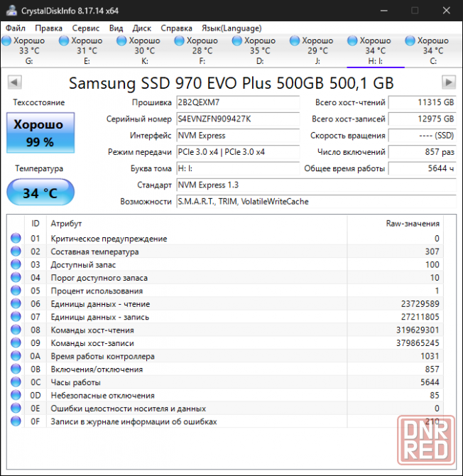Open the Файл menu
This screenshot has width=463, height=476.
pos(16,28)
